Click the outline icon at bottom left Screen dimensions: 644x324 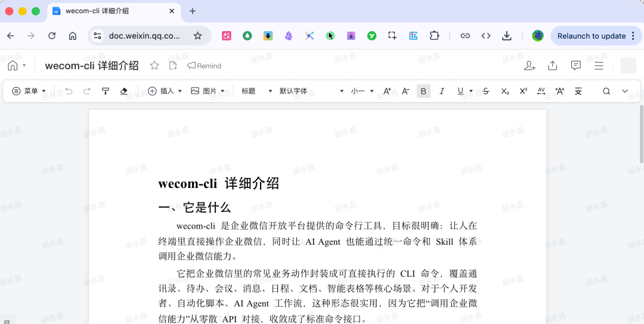[7, 321]
